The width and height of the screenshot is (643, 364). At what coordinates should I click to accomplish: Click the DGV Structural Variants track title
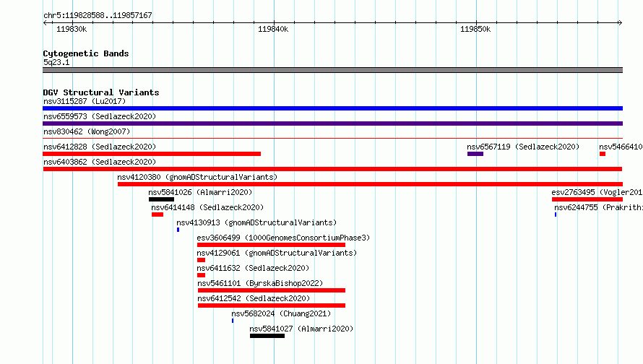(101, 92)
